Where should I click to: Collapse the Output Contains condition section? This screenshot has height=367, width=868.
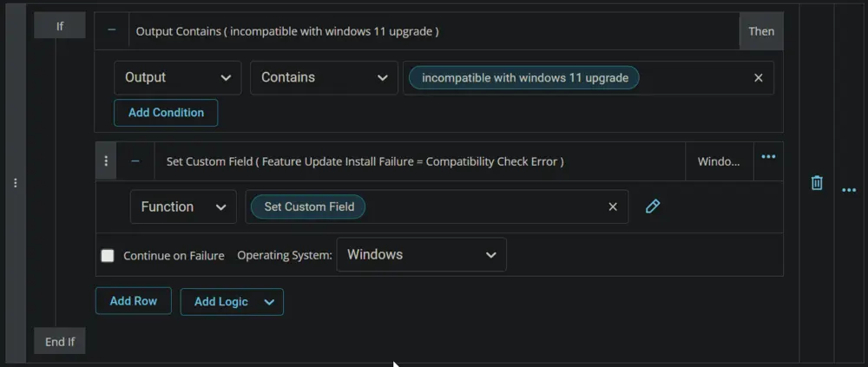[112, 31]
